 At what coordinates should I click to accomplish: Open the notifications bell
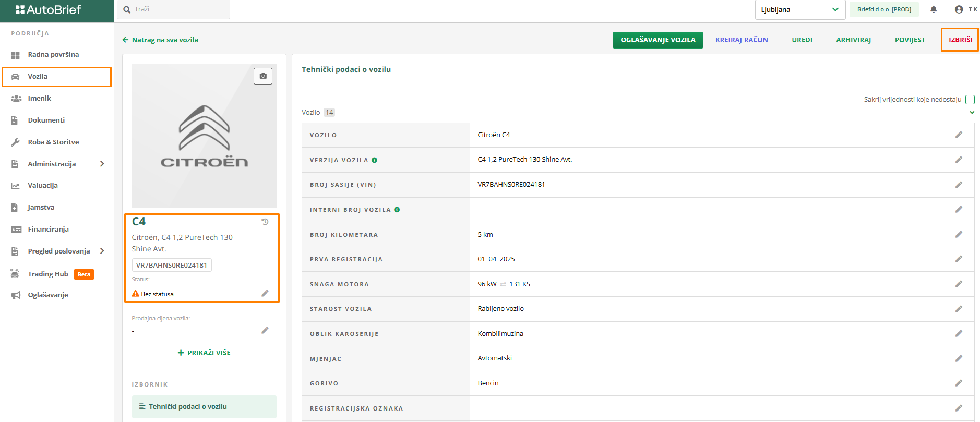point(934,9)
